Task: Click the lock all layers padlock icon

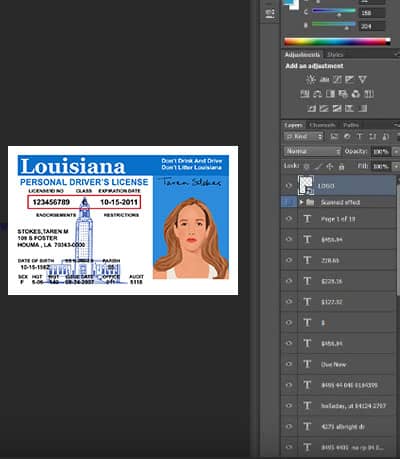Action: (341, 166)
